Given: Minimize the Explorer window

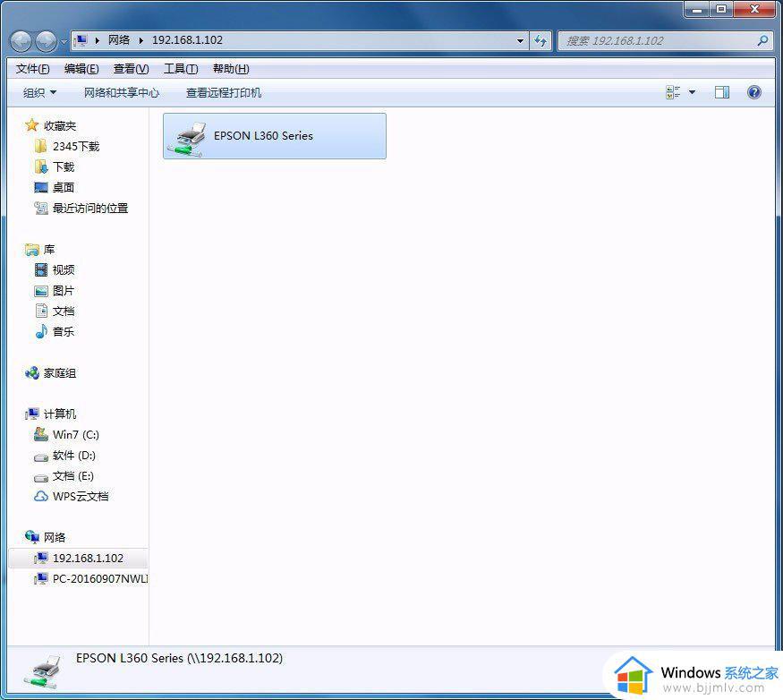Looking at the screenshot, I should (696, 8).
